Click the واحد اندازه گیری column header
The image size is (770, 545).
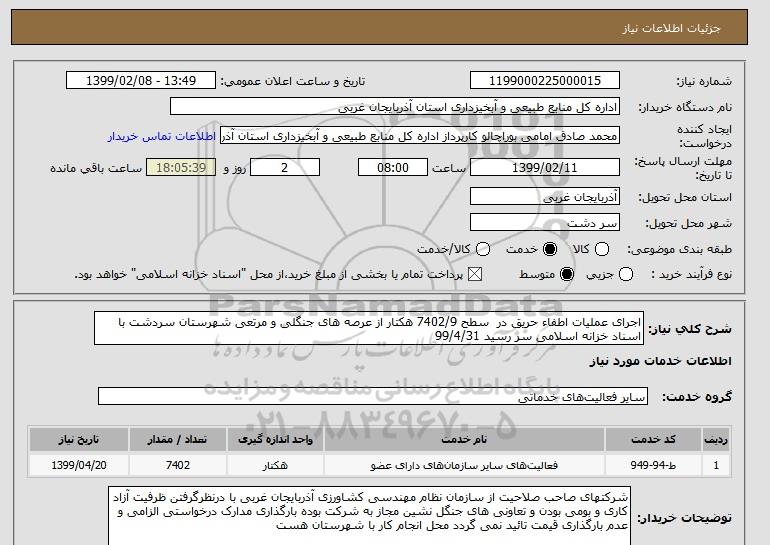275,439
